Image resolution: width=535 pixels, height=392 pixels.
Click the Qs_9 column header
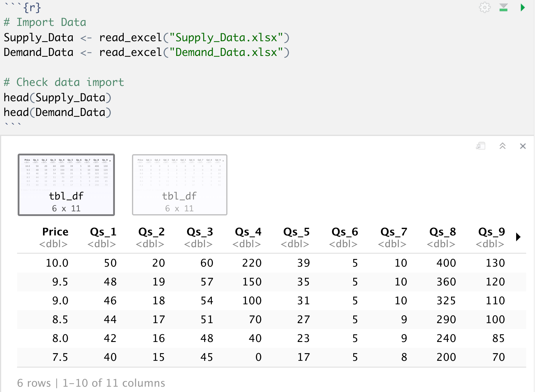tap(491, 232)
